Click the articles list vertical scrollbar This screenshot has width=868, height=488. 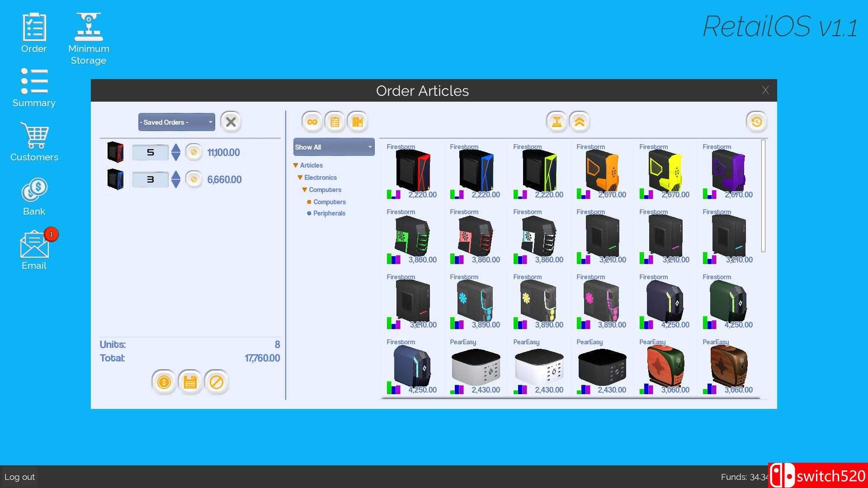click(763, 196)
